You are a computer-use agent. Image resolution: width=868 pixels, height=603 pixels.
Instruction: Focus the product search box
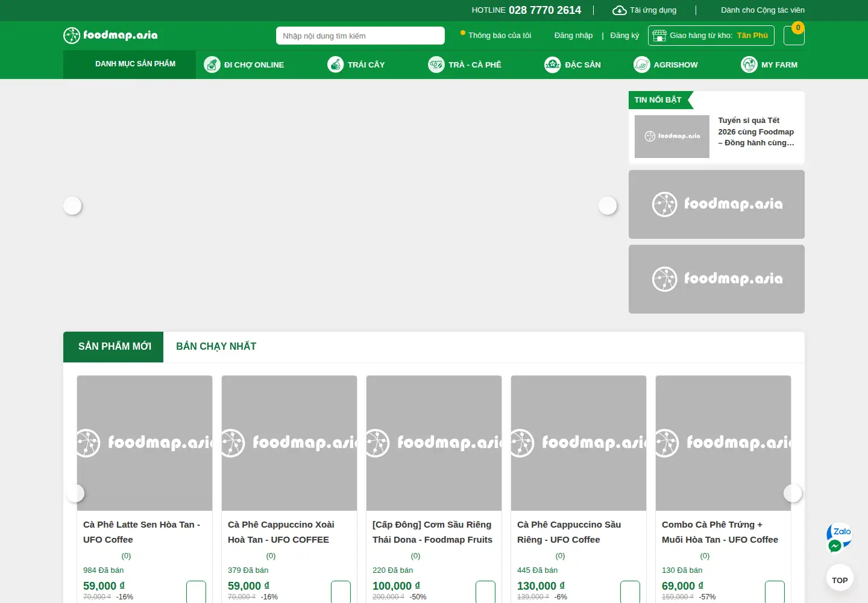360,36
